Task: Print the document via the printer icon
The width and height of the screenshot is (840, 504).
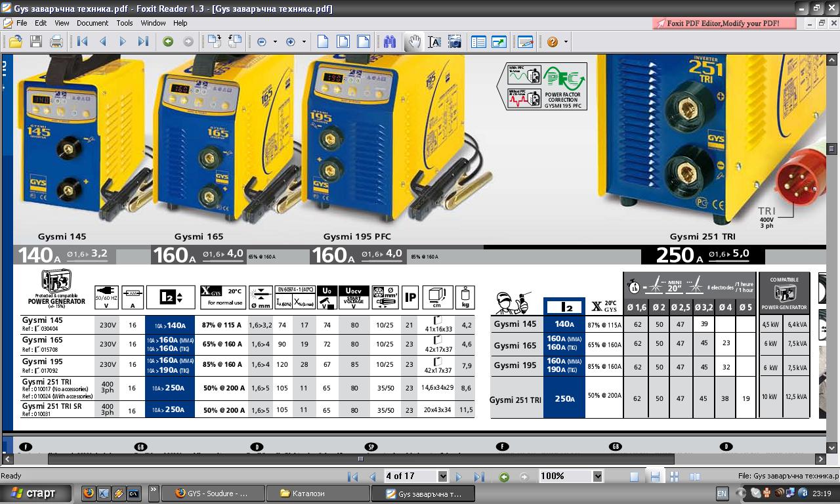Action: 56,42
